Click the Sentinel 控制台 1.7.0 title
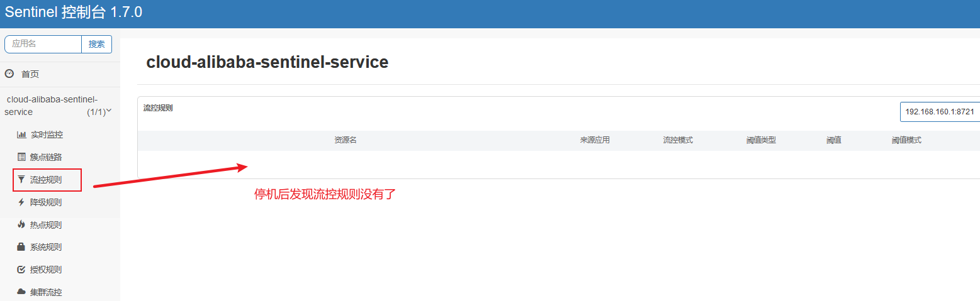980x301 pixels. (x=74, y=13)
